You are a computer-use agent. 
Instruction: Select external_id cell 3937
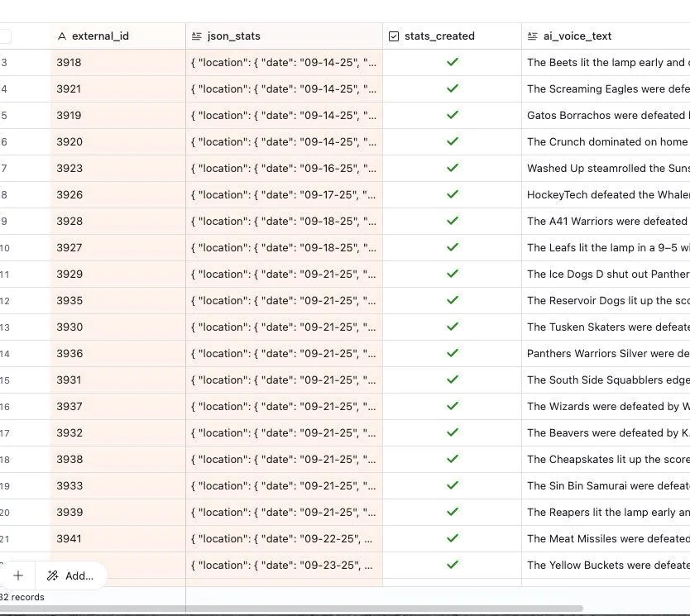click(118, 407)
